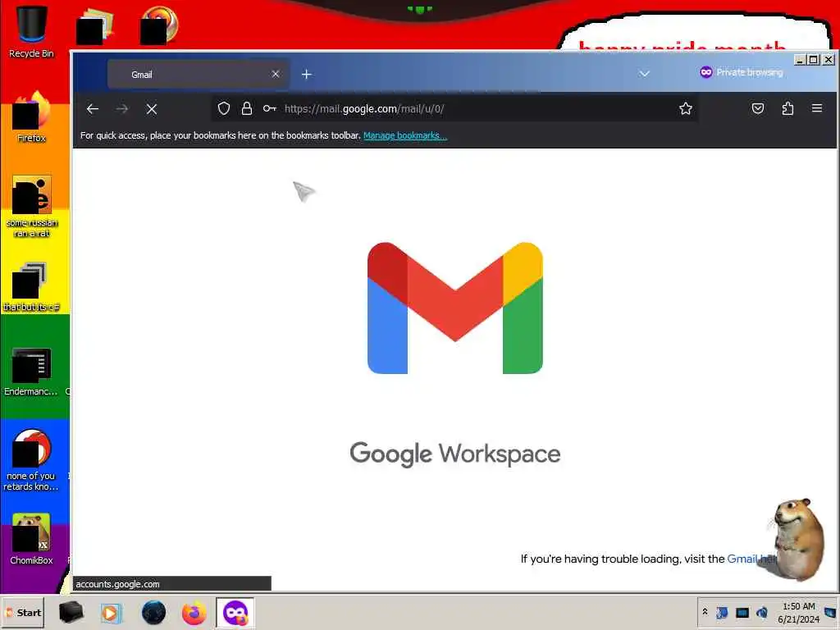Open the Firefox desktop shortcut
This screenshot has height=630, width=840.
tap(31, 116)
